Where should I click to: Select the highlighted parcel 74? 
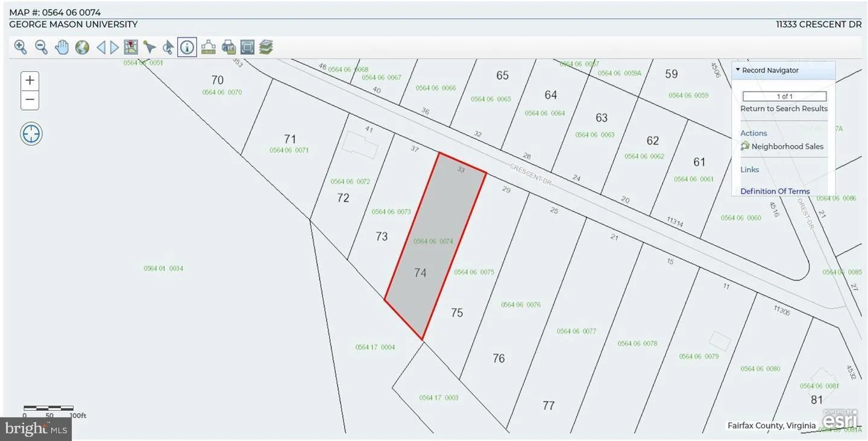coord(435,247)
